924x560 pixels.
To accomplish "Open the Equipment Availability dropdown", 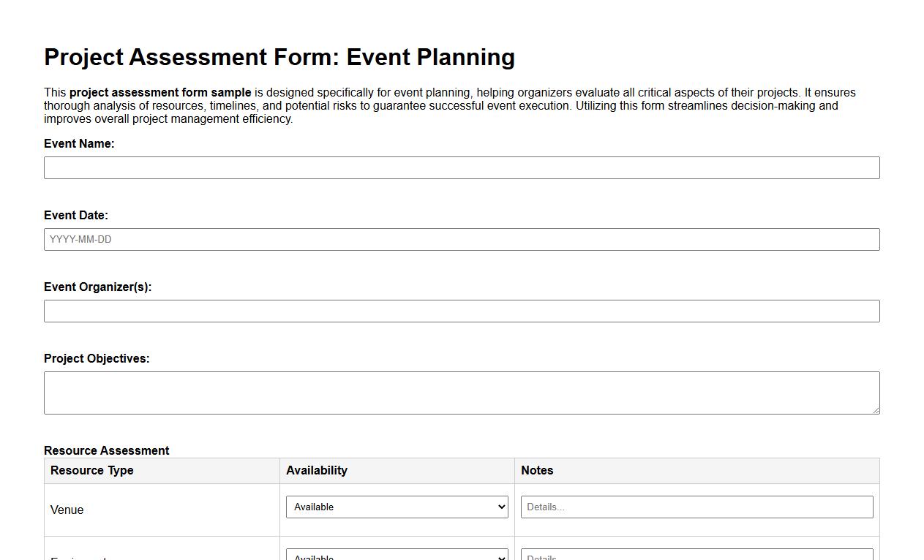I will [x=397, y=556].
